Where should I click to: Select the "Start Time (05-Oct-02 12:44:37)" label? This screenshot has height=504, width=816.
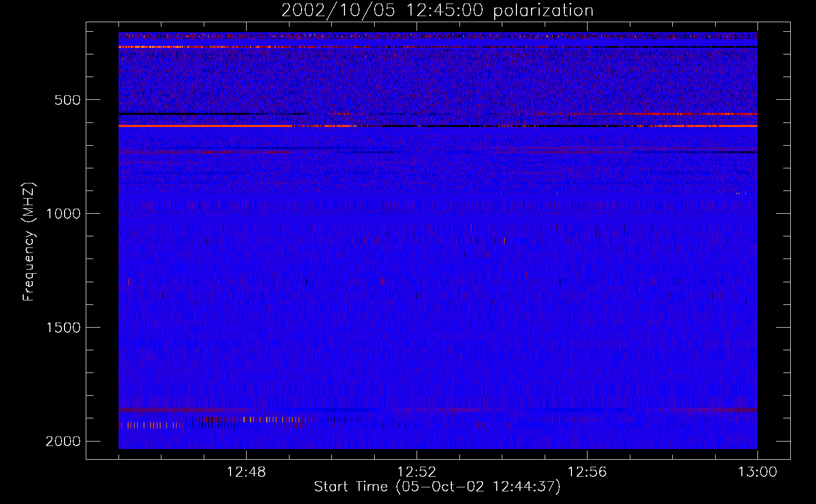click(437, 487)
